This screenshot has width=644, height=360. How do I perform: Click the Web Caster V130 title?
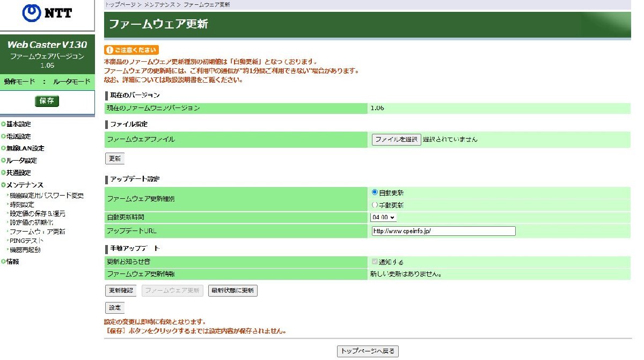[47, 45]
